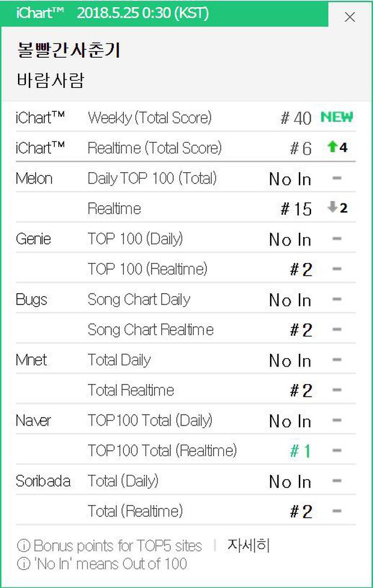Select Mnet Total Realtime row
Image resolution: width=373 pixels, height=588 pixels.
tap(185, 389)
